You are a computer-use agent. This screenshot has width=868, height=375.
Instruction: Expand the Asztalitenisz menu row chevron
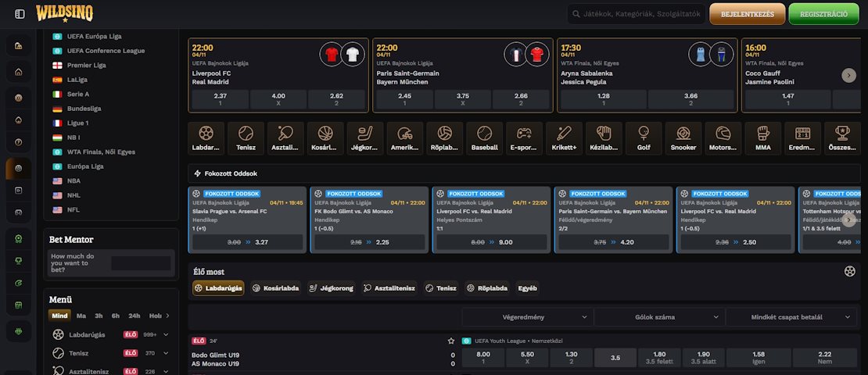[x=166, y=372]
